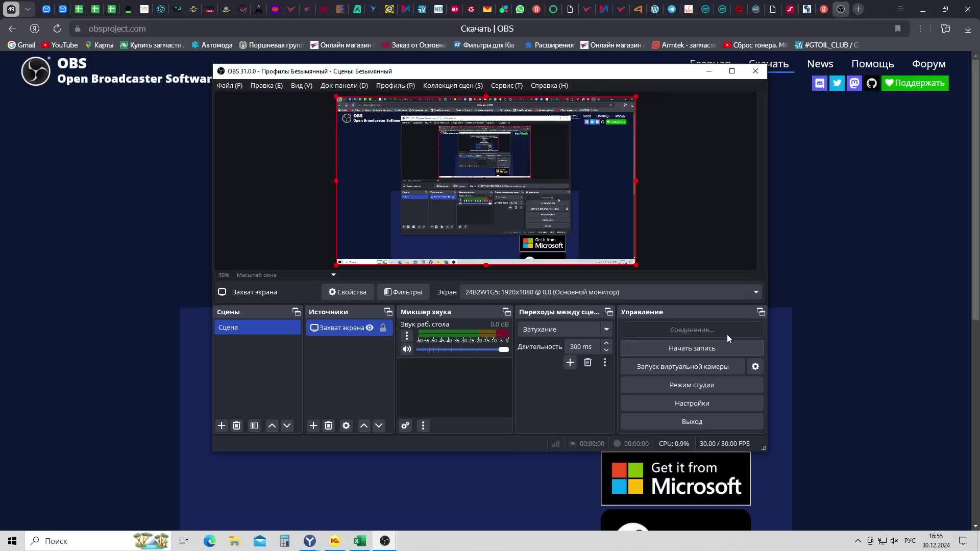Viewport: 980px width, 551px height.
Task: Add a configurable transition plus icon
Action: click(570, 362)
